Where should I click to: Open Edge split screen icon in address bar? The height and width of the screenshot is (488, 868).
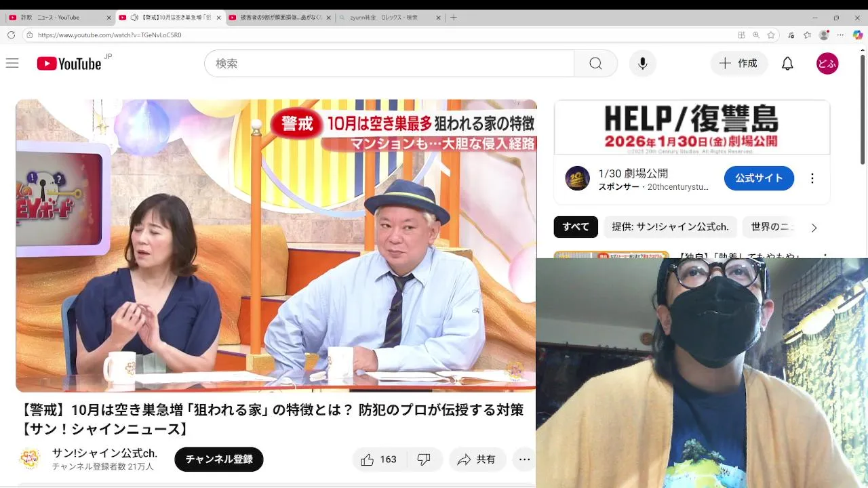(x=741, y=35)
